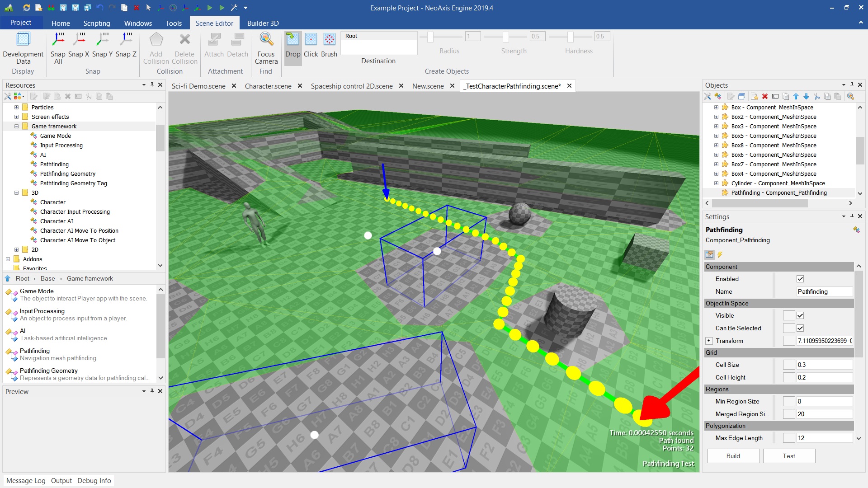Select the Drop create-objects mode
This screenshot has width=868, height=488.
click(x=292, y=40)
